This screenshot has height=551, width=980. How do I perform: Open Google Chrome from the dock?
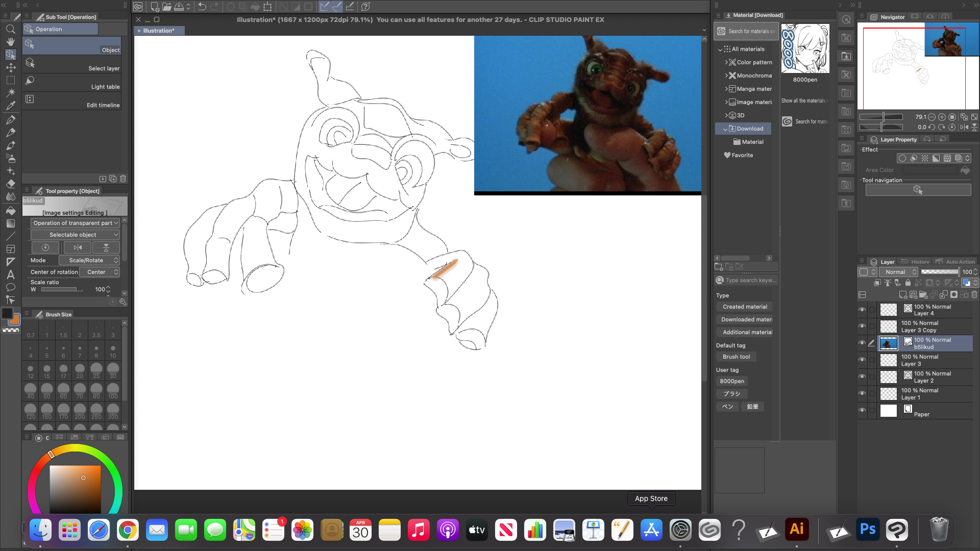point(128,531)
